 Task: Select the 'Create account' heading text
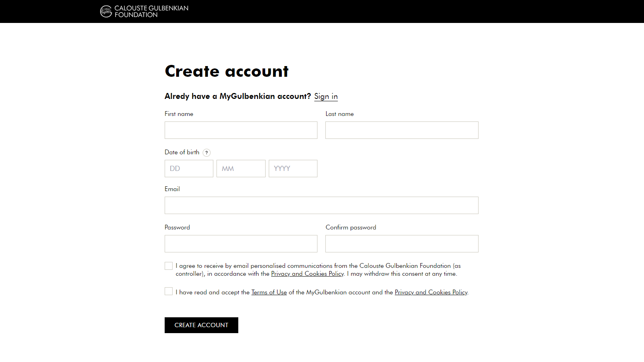pos(227,71)
